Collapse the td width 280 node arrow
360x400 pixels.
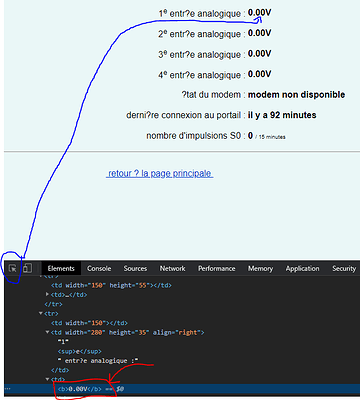[x=47, y=332]
